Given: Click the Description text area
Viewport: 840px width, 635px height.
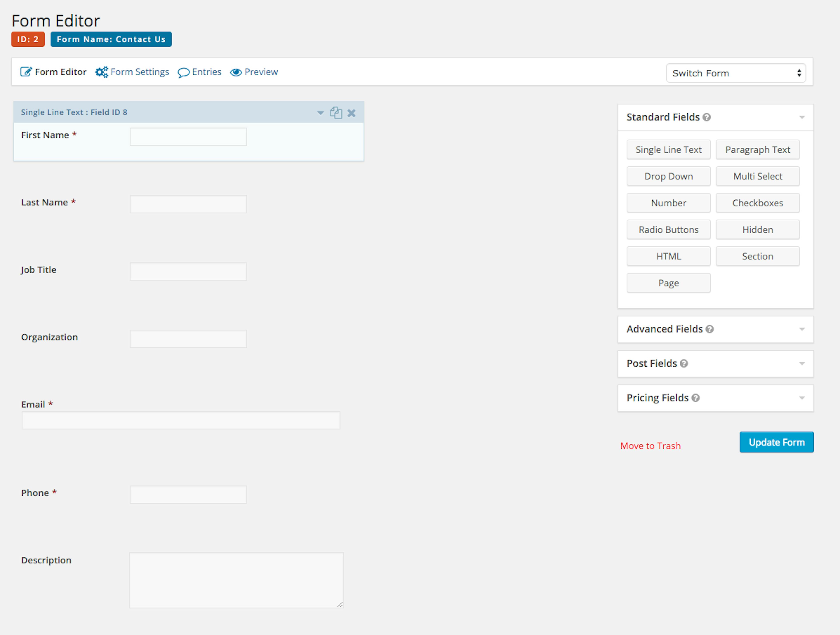Looking at the screenshot, I should click(236, 580).
